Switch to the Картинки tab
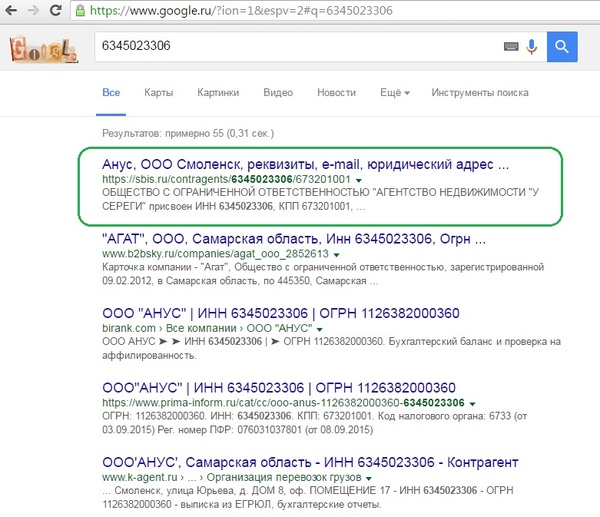 click(218, 93)
